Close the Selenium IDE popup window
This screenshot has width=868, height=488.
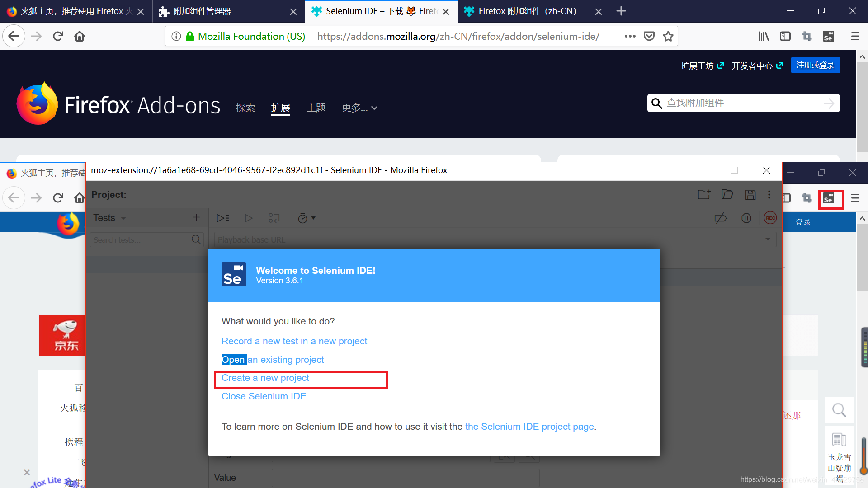tap(766, 170)
